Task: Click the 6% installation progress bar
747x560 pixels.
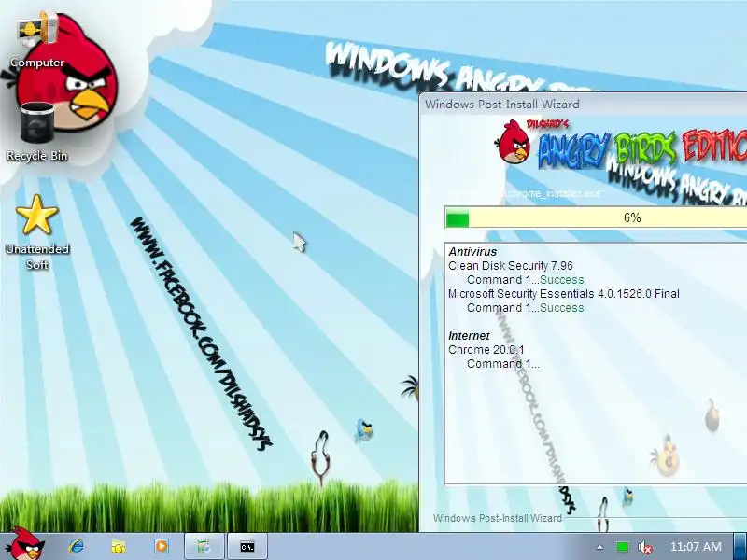Action: (x=596, y=217)
